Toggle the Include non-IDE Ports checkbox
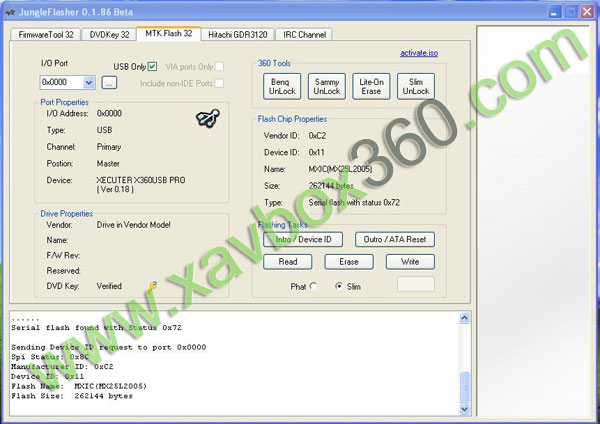The image size is (600, 424). [219, 83]
